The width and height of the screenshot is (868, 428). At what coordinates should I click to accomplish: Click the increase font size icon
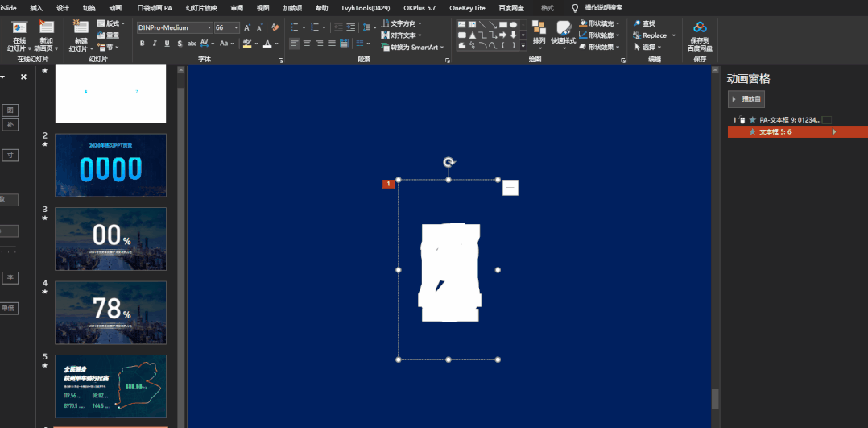pyautogui.click(x=247, y=27)
